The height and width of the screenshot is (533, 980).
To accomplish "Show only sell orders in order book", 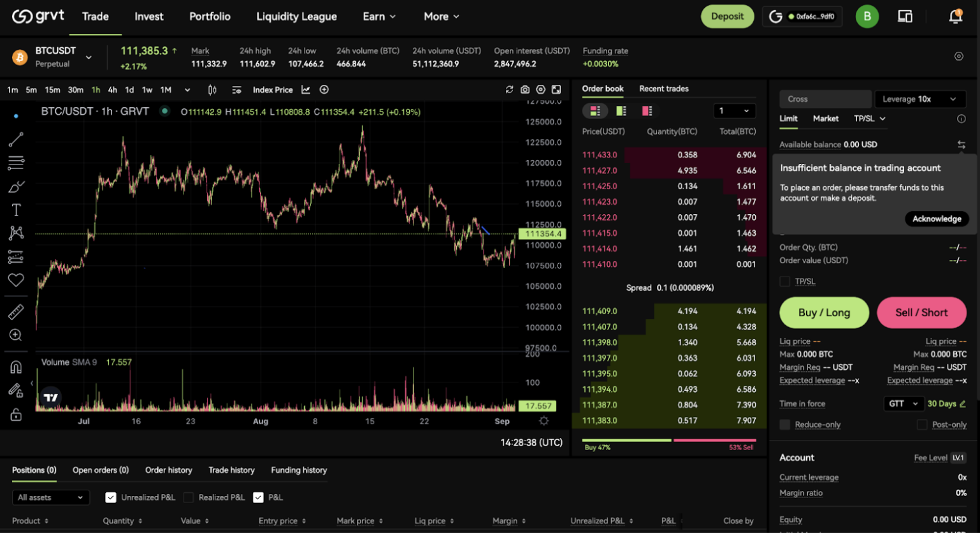I will [647, 111].
